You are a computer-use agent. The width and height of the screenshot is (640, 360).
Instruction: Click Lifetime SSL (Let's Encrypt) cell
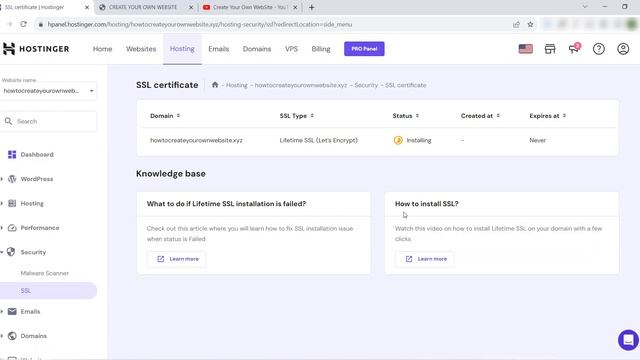(x=318, y=140)
